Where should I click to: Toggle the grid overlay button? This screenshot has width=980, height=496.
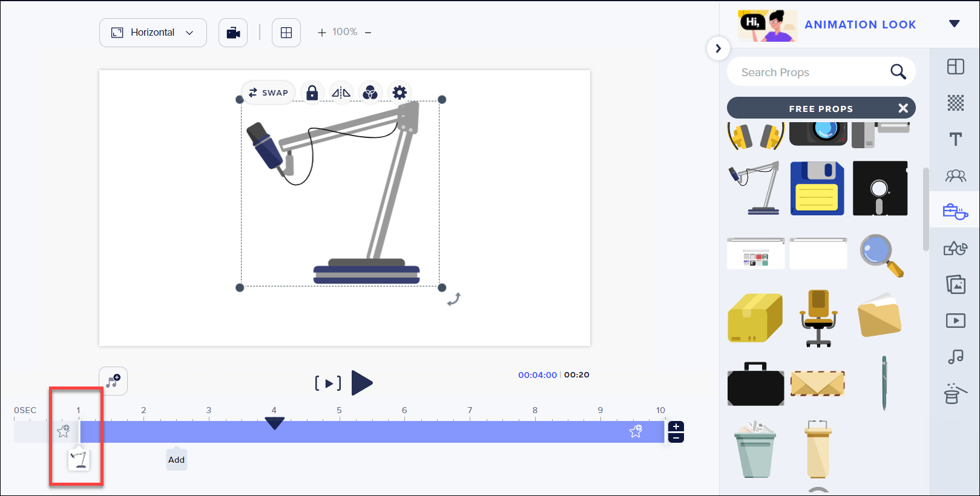(286, 33)
